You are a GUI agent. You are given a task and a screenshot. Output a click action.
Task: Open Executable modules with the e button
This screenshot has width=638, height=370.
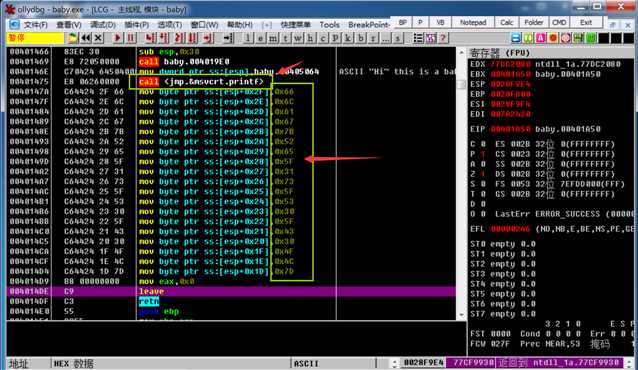[260, 38]
